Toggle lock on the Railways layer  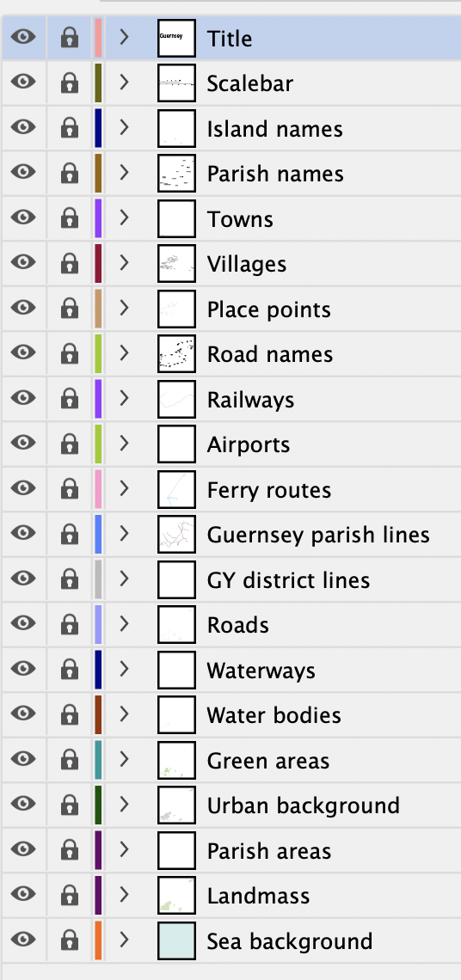(70, 399)
